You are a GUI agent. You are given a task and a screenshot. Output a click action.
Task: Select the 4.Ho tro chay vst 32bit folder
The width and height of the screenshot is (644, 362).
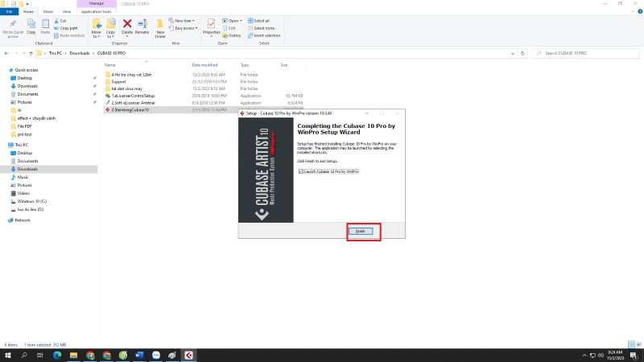131,75
